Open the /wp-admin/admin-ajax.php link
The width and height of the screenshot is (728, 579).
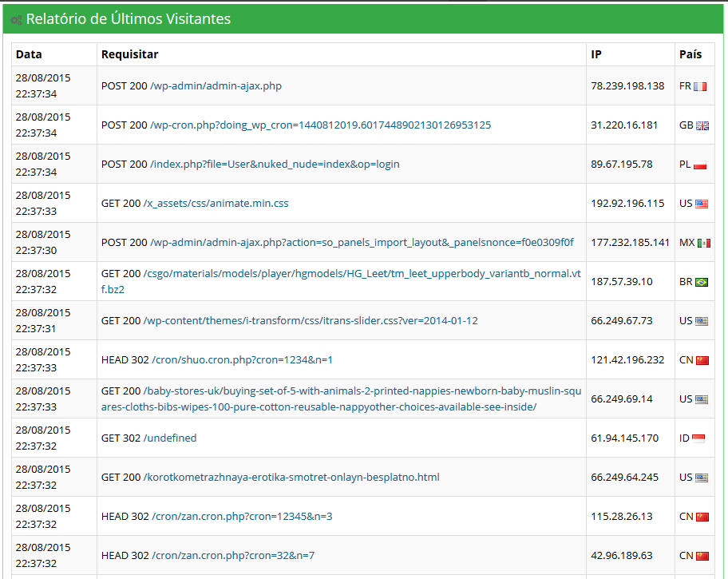pos(216,86)
